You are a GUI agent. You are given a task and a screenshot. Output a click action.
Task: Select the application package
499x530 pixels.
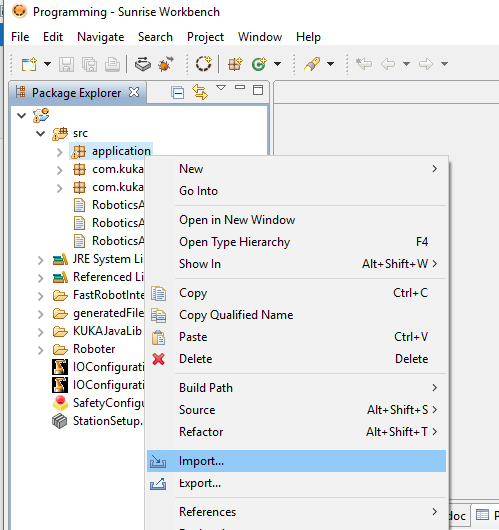[111, 151]
